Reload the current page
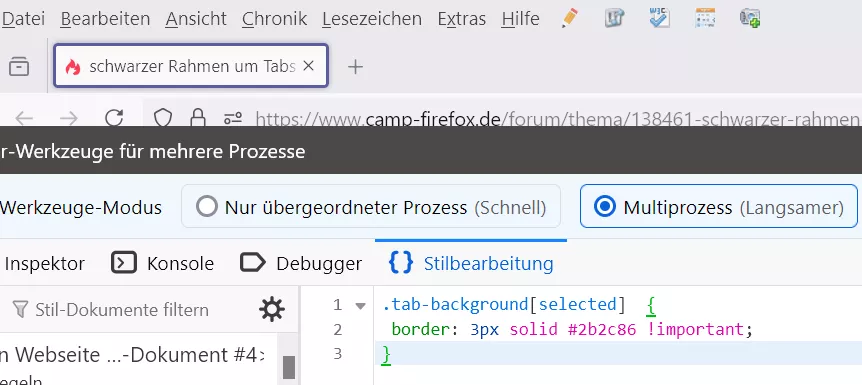Viewport: 862px width, 385px height. point(114,118)
